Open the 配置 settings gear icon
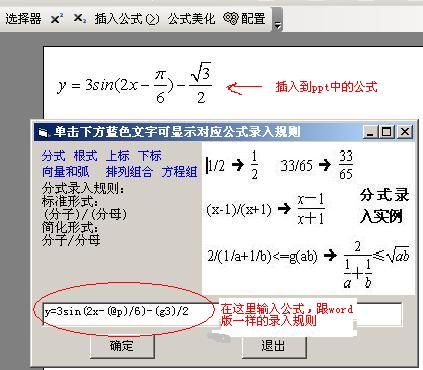This screenshot has height=370, width=423. click(230, 18)
